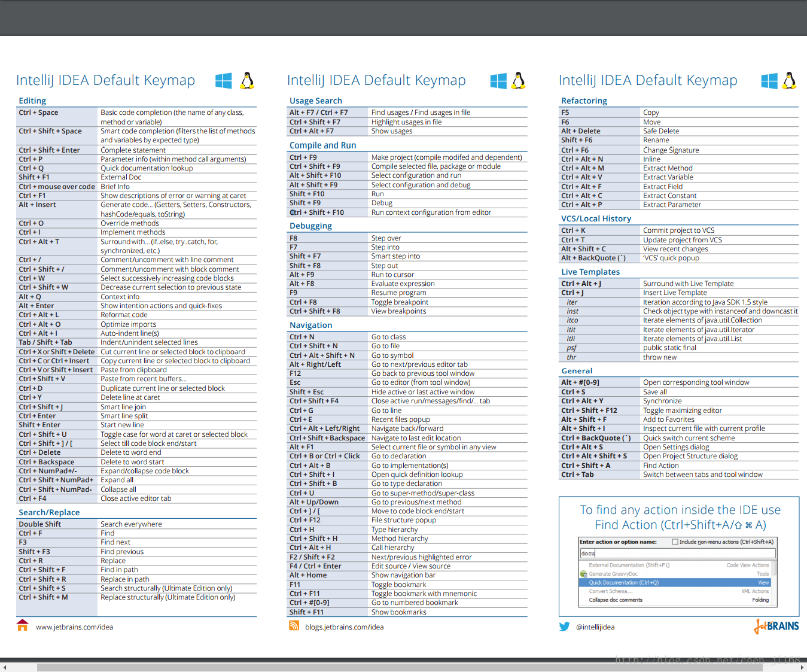This screenshot has width=807, height=672.
Task: Click 'Show bookmarks' in Navigation
Action: [x=399, y=612]
